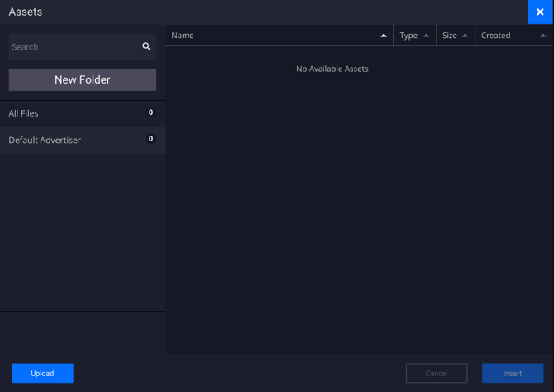Sort by Name arrow icon

click(x=384, y=36)
